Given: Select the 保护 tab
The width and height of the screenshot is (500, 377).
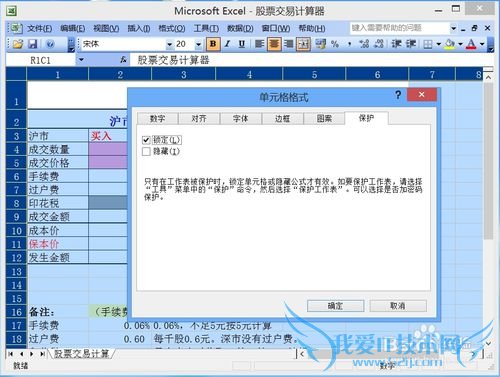Looking at the screenshot, I should (x=366, y=118).
